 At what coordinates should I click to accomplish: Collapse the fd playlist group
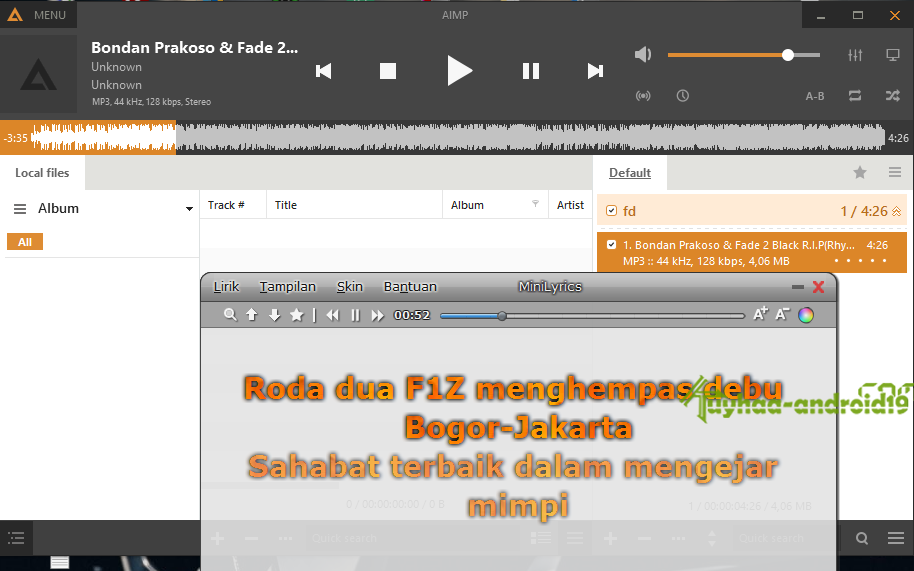point(897,211)
